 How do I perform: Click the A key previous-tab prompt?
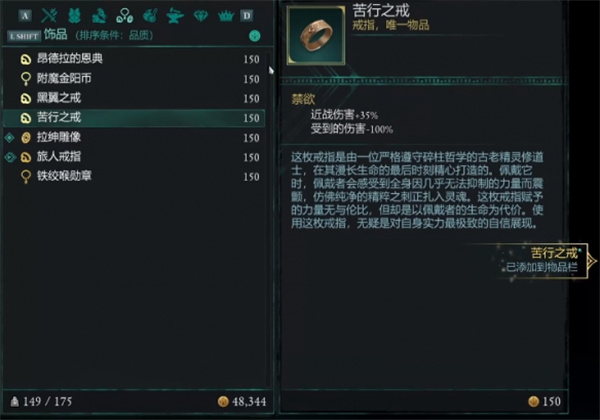click(25, 16)
